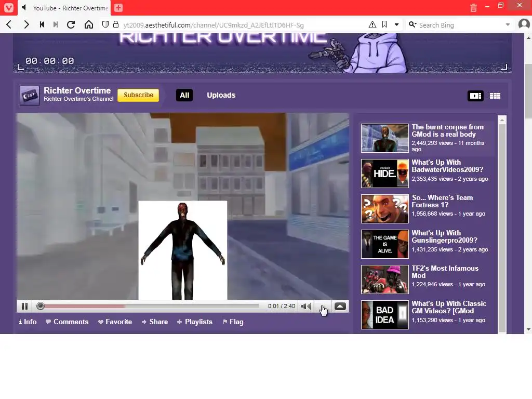Expand the video player pop-up arrow

click(x=340, y=306)
